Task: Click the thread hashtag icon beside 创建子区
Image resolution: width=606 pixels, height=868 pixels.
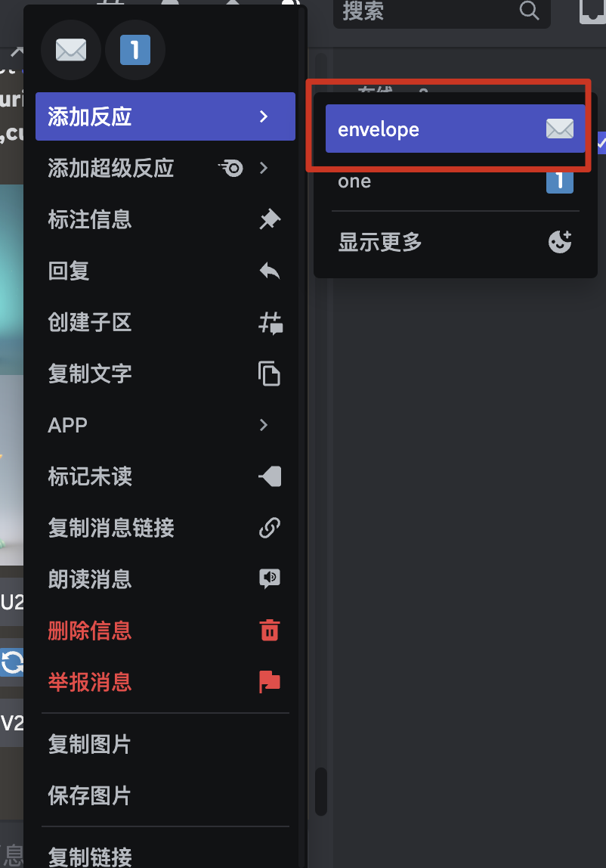Action: (270, 322)
